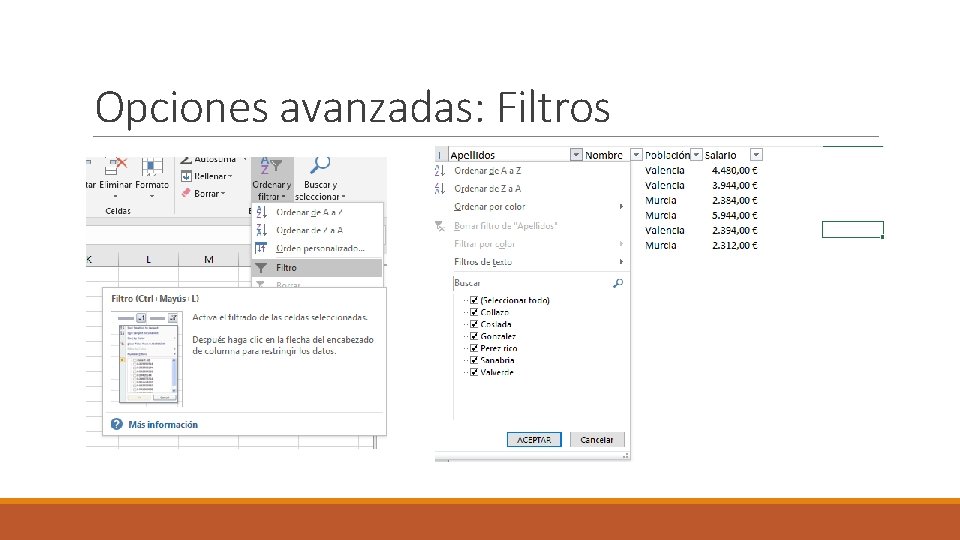Viewport: 960px width, 540px height.
Task: Uncheck the Callezo checkbox
Action: (474, 312)
